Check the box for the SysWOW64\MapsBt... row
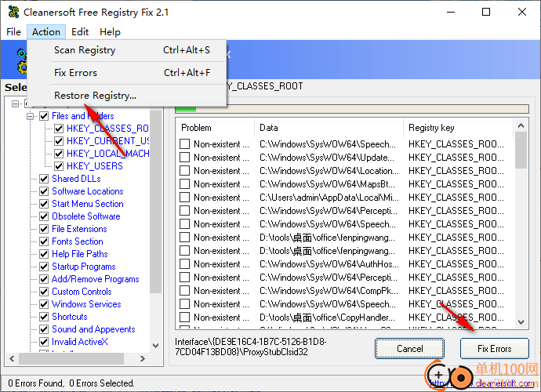This screenshot has height=392, width=541. pyautogui.click(x=184, y=184)
